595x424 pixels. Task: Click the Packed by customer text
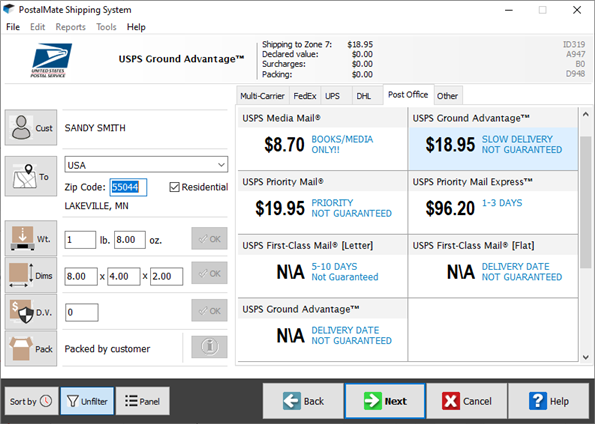[107, 349]
